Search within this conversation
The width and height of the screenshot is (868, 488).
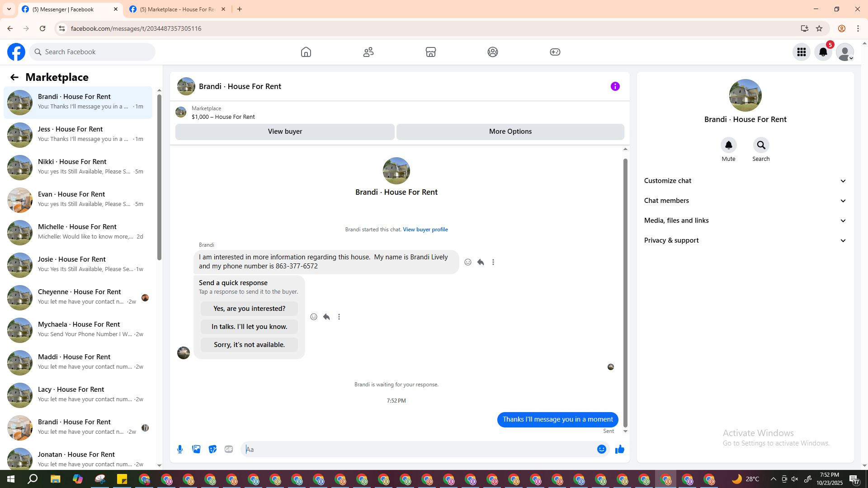[761, 145]
